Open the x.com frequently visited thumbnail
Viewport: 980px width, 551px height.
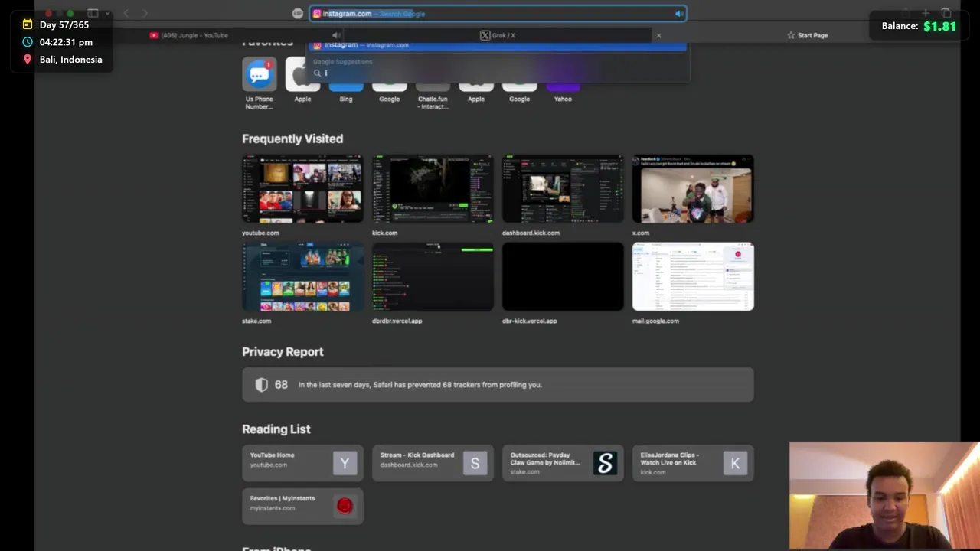point(693,189)
